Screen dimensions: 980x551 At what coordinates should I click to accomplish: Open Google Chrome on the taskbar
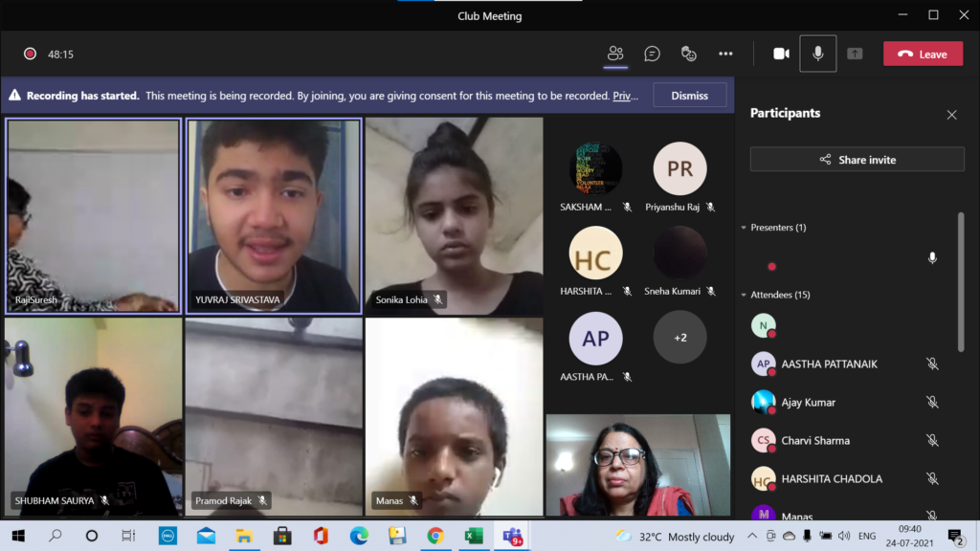coord(435,536)
